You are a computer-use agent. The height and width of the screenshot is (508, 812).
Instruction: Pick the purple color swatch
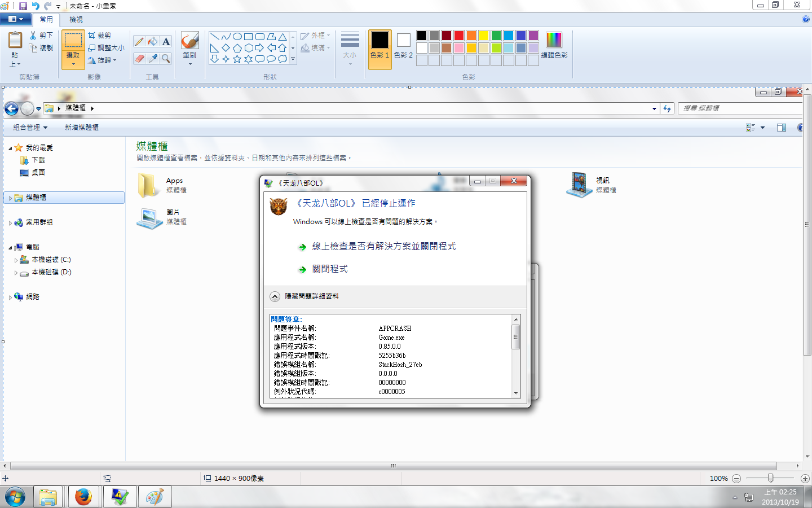(533, 36)
